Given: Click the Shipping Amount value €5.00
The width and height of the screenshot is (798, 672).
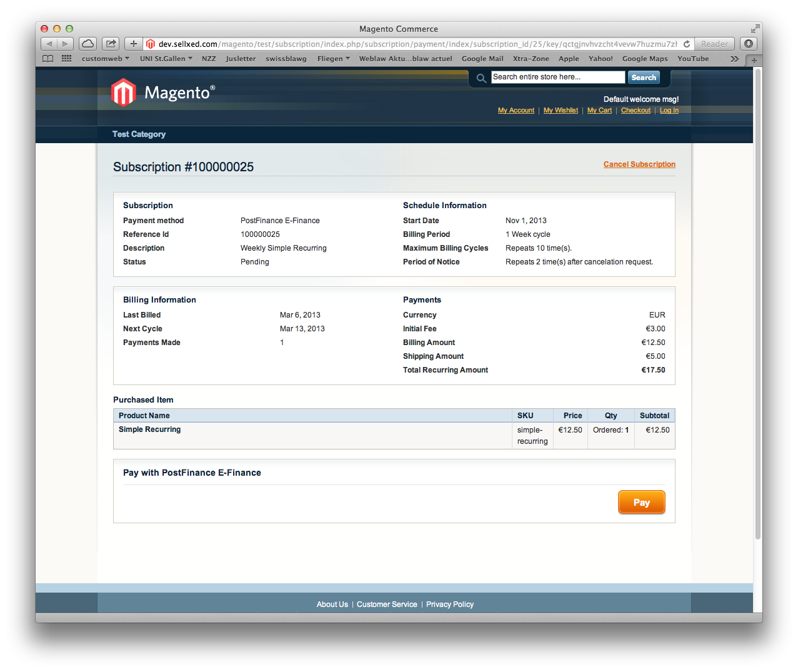Looking at the screenshot, I should click(x=656, y=356).
